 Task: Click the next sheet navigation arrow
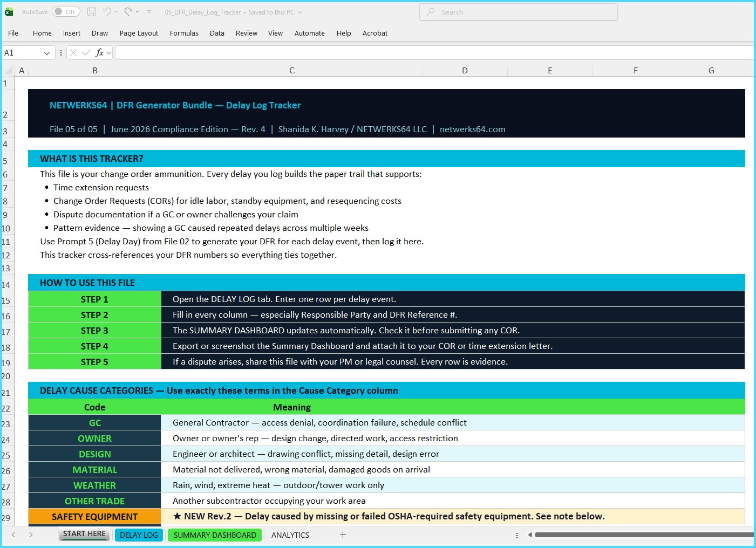pyautogui.click(x=31, y=535)
